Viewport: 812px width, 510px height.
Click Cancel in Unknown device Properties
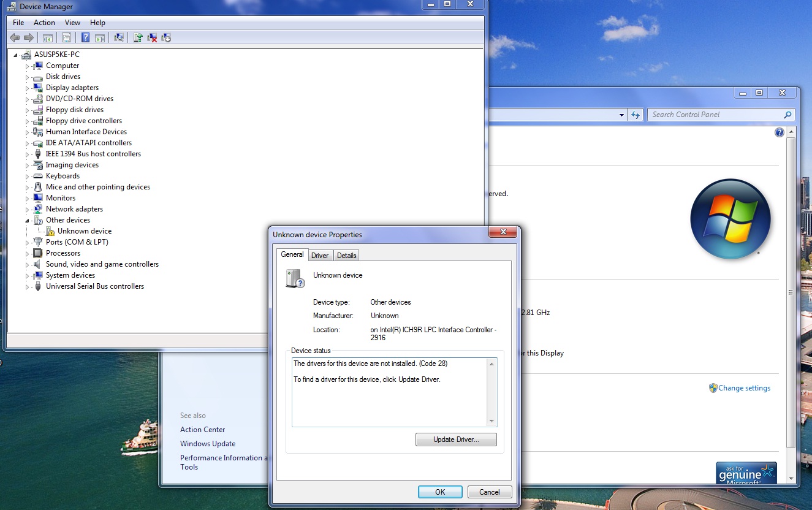pos(490,492)
